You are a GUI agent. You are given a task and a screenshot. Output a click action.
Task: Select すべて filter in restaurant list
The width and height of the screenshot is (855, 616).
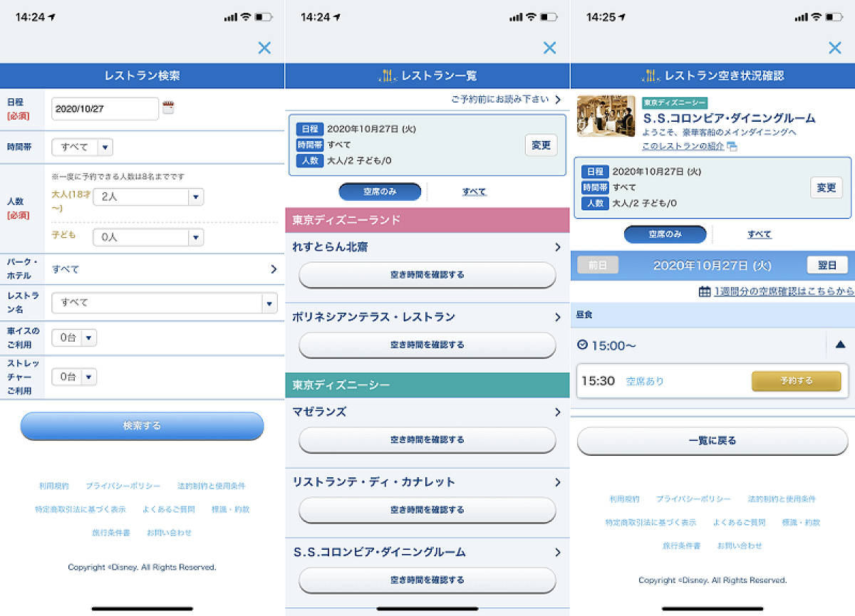[x=474, y=192]
